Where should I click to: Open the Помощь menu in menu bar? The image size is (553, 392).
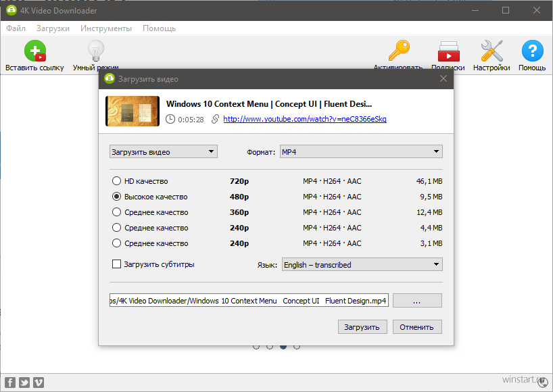point(159,28)
